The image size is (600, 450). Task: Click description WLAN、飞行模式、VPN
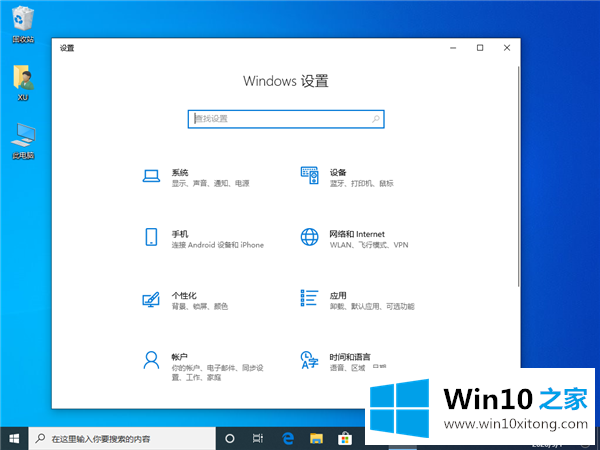point(369,245)
